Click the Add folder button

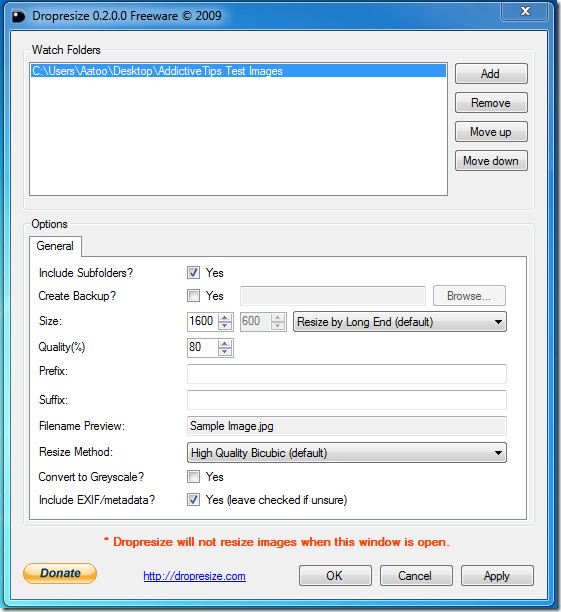[491, 74]
